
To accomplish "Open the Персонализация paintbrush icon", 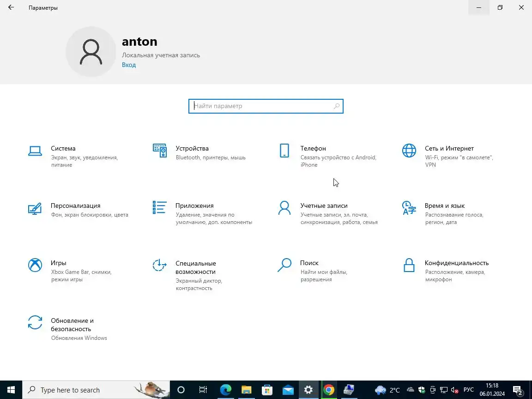I will pos(35,208).
